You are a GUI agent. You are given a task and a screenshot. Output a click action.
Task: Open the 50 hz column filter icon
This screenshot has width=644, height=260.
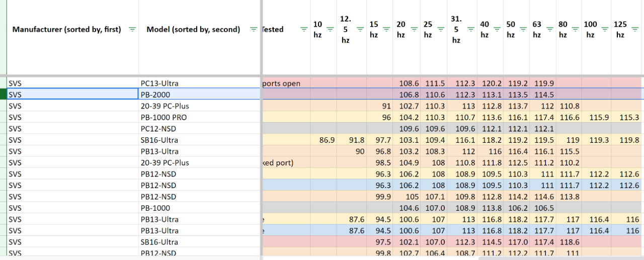523,29
